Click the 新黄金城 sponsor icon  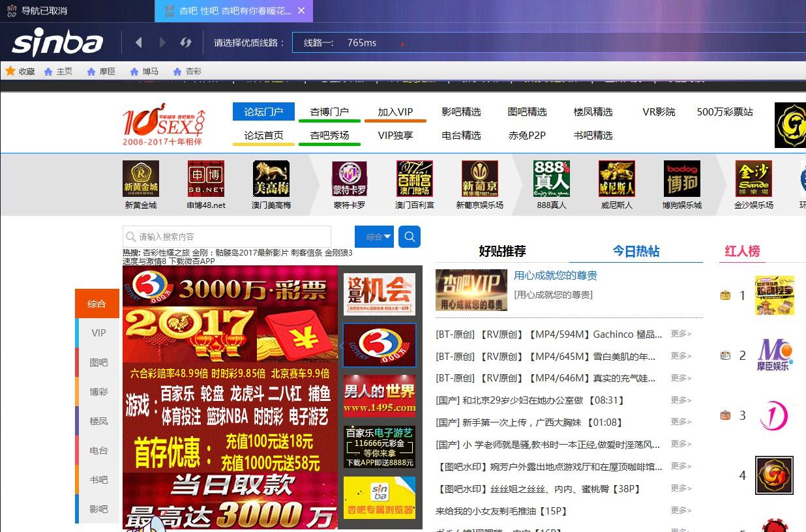pos(141,179)
